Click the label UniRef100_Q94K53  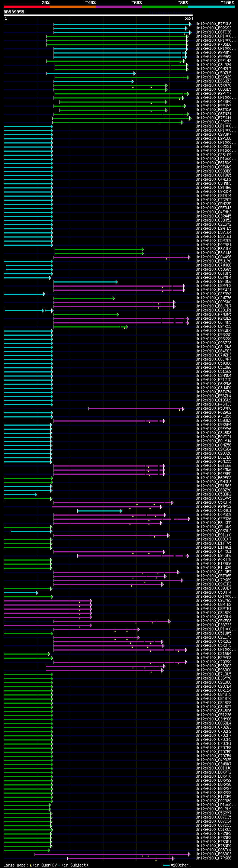[213, 327]
